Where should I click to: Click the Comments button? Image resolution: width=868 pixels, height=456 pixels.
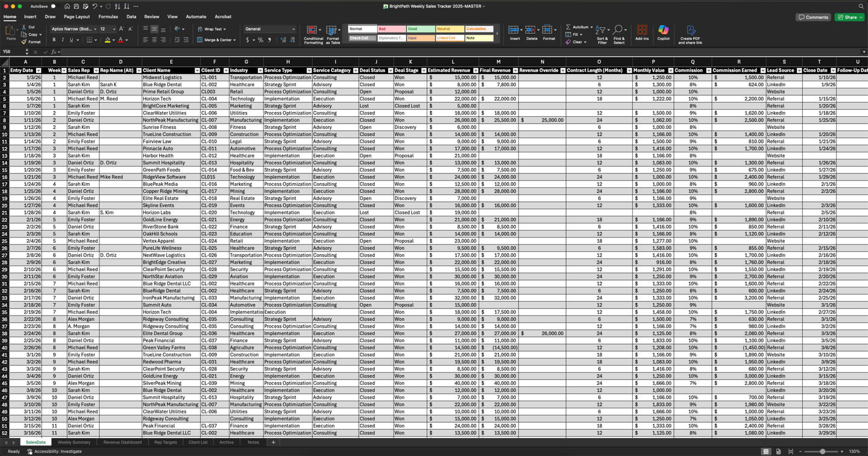click(813, 17)
